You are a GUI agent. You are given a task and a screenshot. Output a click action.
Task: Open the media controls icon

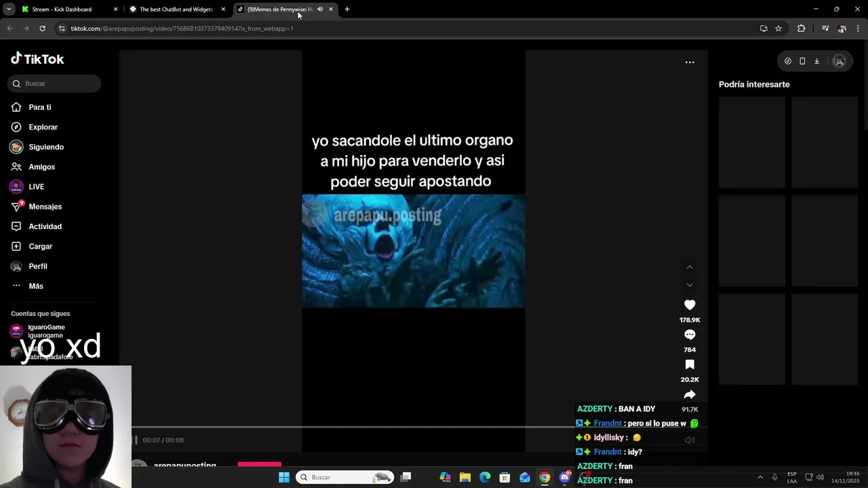tap(825, 28)
